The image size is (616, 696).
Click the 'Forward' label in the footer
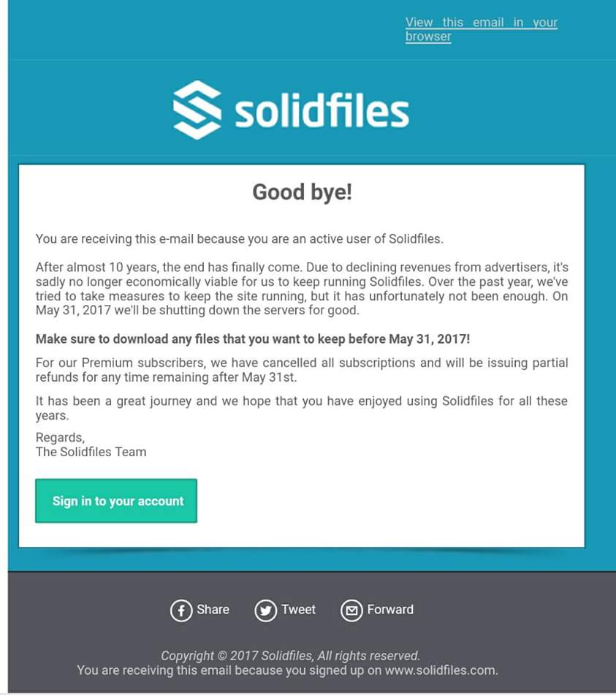390,610
